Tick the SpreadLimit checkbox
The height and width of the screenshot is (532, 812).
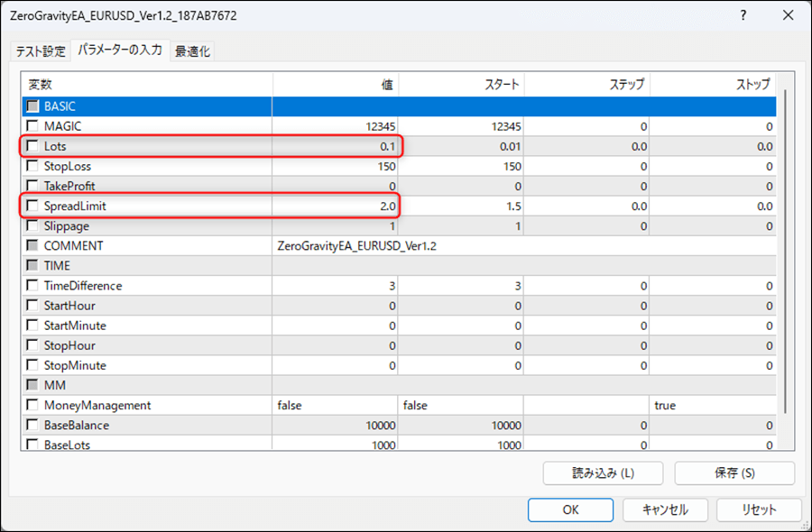coord(33,206)
